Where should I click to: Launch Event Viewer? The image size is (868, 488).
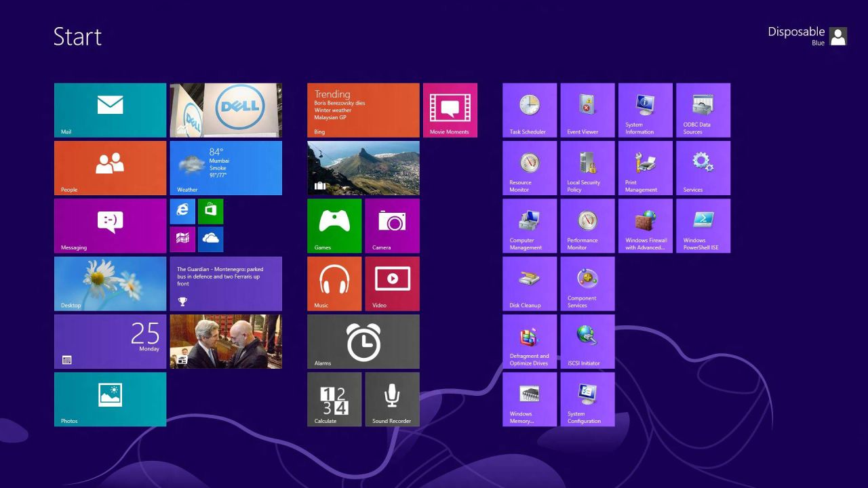point(587,110)
